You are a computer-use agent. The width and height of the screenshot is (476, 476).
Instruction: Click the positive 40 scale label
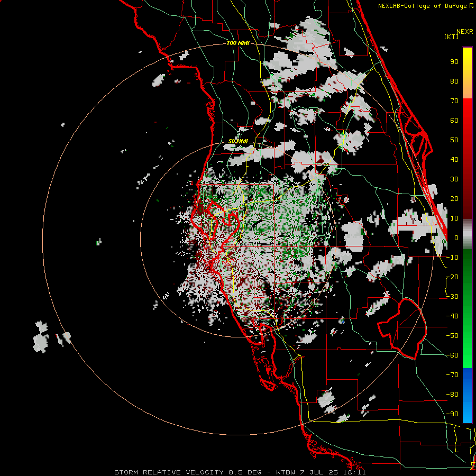coord(454,160)
